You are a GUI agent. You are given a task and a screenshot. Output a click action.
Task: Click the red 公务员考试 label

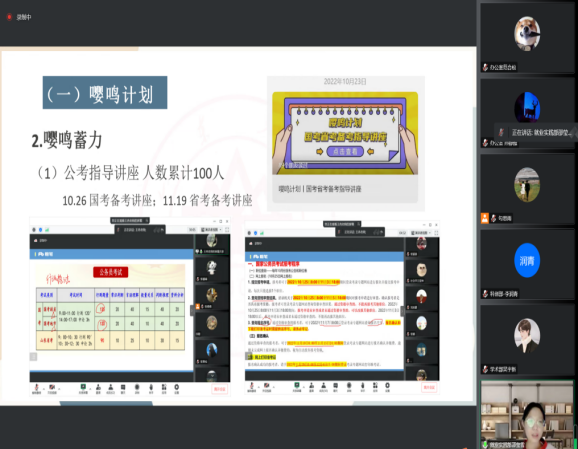tap(111, 272)
